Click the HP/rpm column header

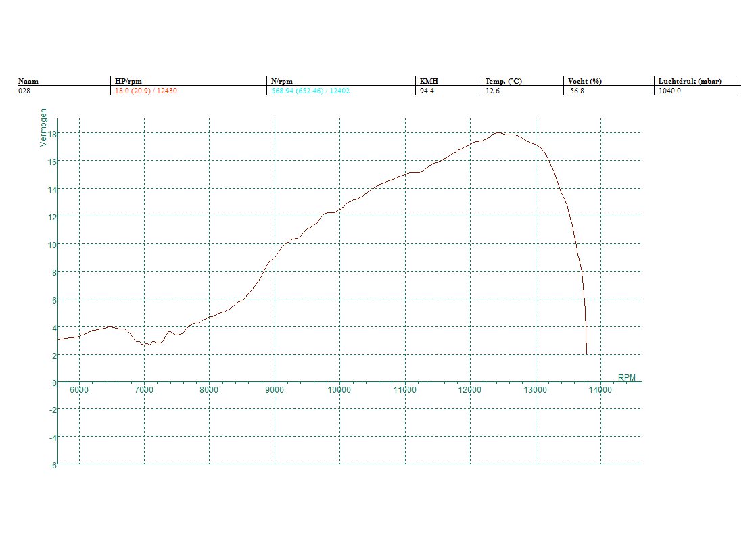click(128, 81)
